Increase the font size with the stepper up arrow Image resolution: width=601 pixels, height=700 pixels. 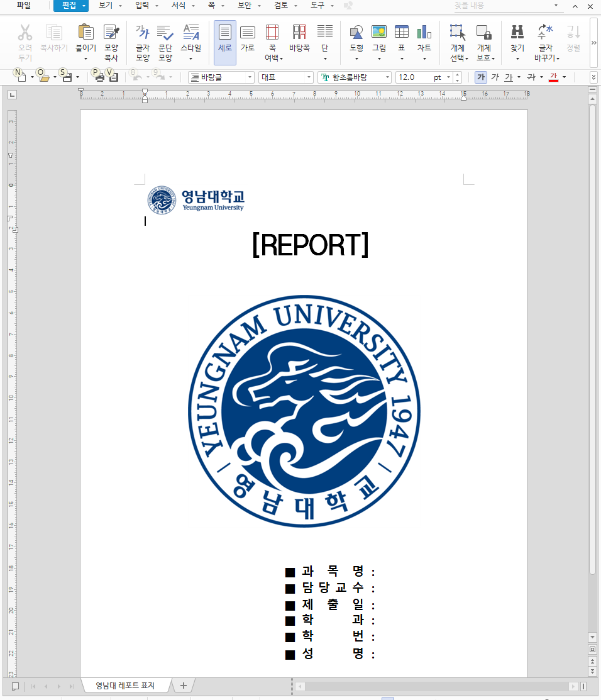457,75
